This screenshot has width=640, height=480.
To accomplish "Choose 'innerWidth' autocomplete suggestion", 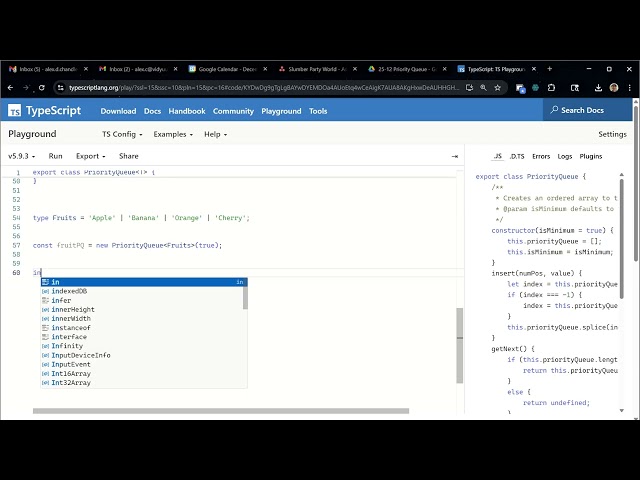I will point(142,318).
